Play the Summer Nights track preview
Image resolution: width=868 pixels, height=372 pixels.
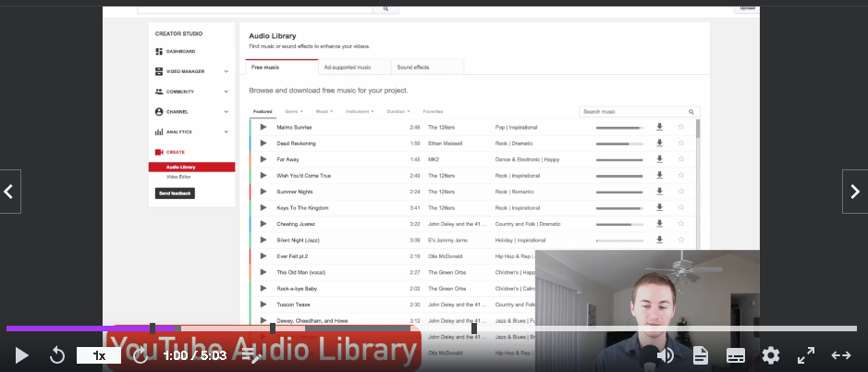coord(263,192)
